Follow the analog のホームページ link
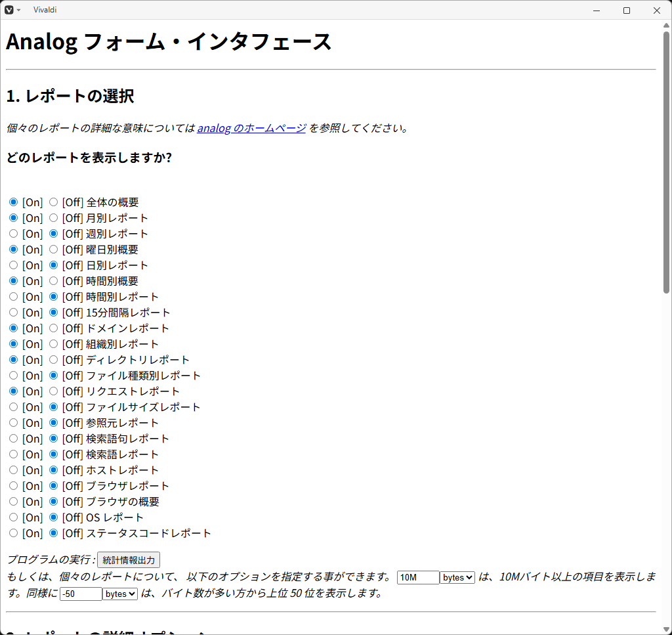Screen dimensions: 672x635 pyautogui.click(x=251, y=128)
